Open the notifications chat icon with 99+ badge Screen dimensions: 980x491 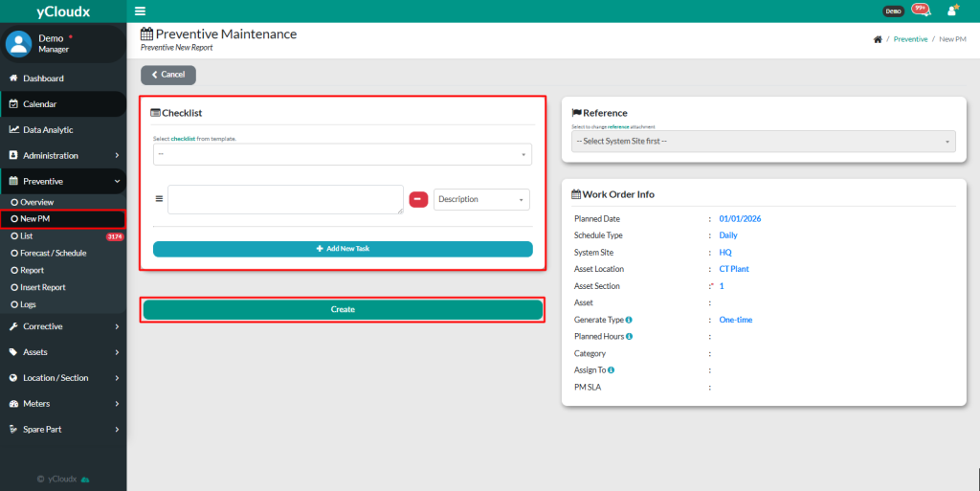[921, 11]
